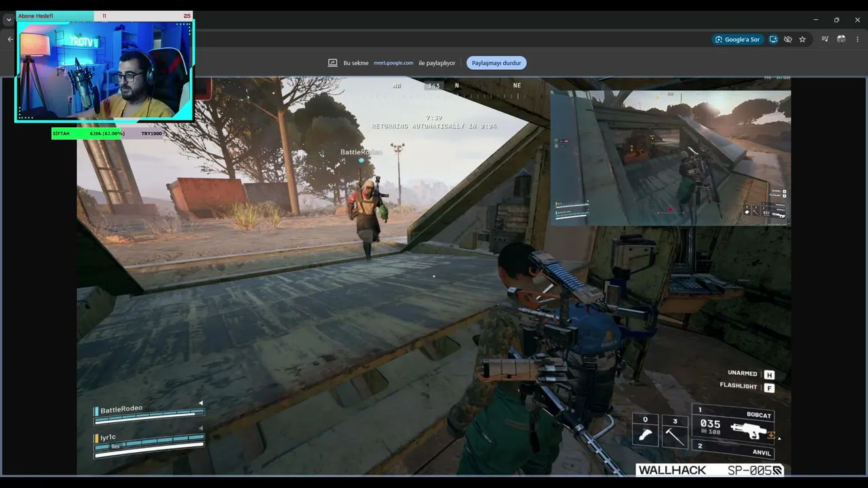The width and height of the screenshot is (868, 488).
Task: Click the BattleRodeo name tag above the player
Action: [361, 152]
